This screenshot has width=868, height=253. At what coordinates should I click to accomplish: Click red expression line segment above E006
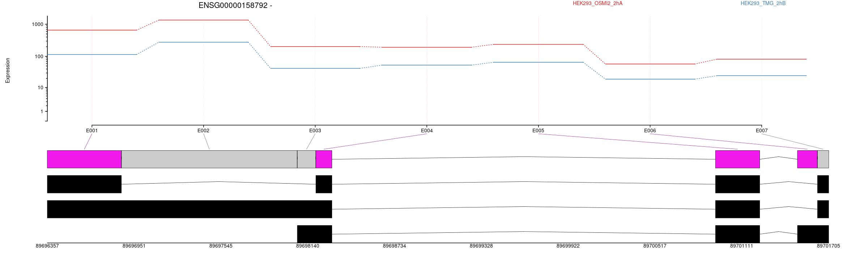[x=650, y=64]
